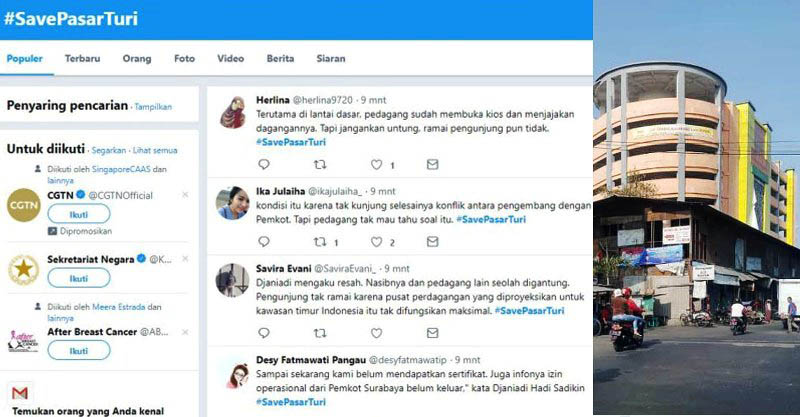Open After Breast Cancer profile avatar
The height and width of the screenshot is (417, 800).
point(23,341)
